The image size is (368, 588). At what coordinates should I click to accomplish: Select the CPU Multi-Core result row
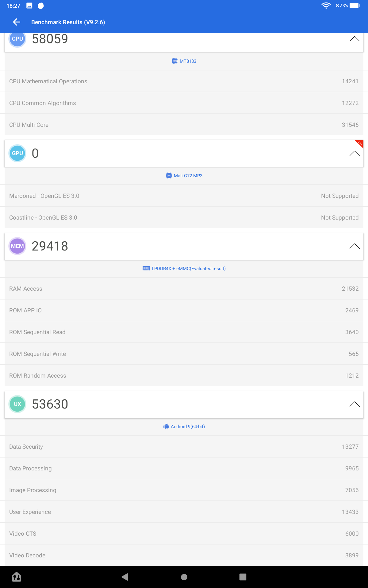(x=184, y=125)
